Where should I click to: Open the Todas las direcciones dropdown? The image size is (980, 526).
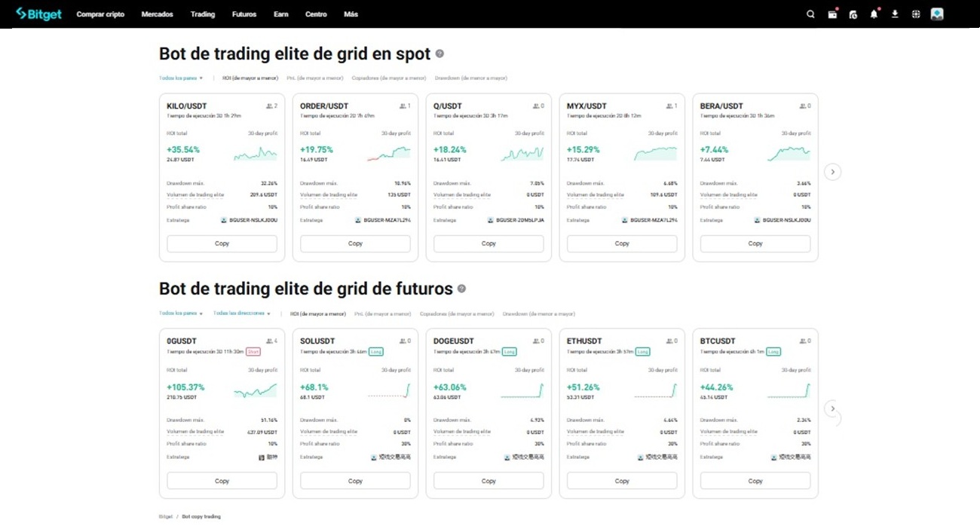(241, 314)
